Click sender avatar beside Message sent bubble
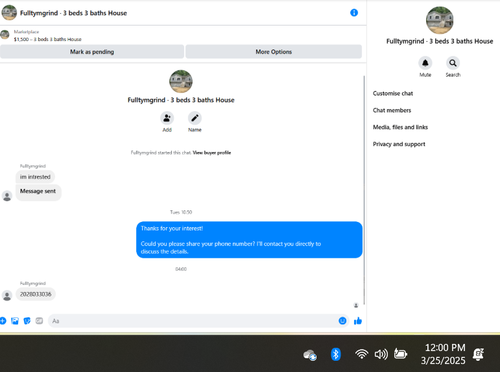Screen dimensions: 500x372 [x=7, y=196]
